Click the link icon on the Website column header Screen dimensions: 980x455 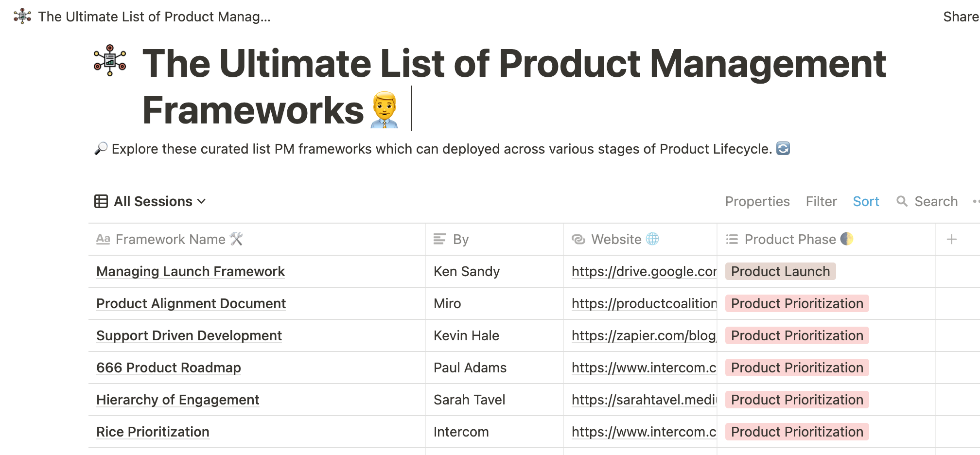click(578, 239)
